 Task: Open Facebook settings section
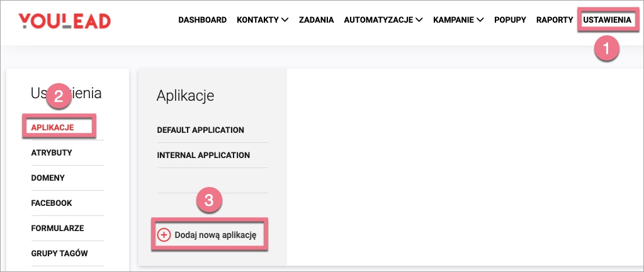[52, 203]
